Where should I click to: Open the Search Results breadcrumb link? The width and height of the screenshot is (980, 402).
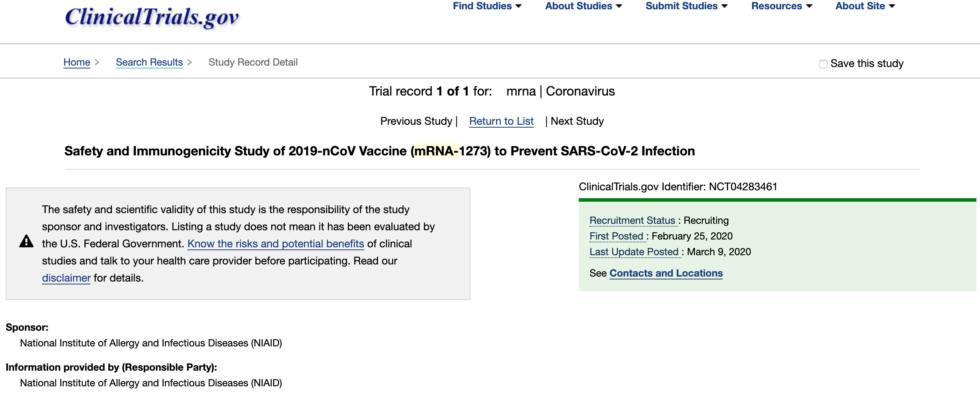coord(149,62)
